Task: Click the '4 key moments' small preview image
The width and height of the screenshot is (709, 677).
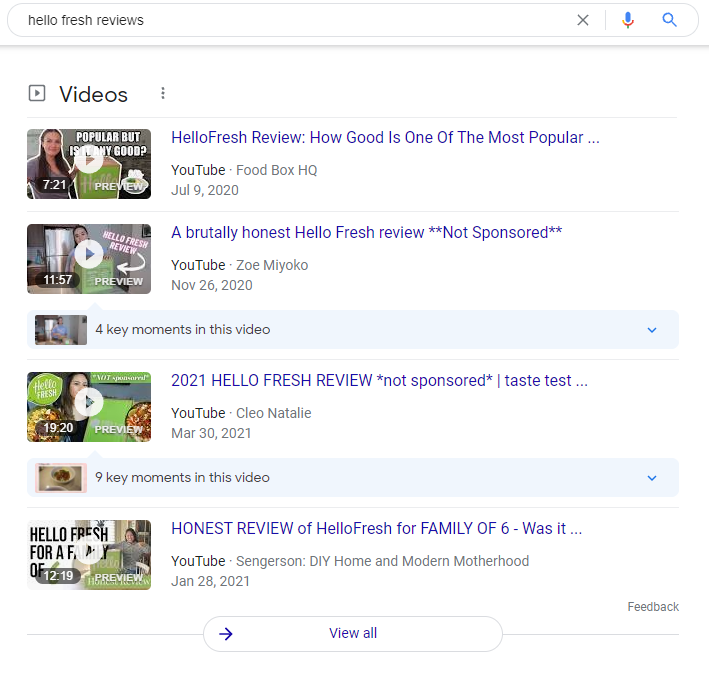Action: point(61,330)
